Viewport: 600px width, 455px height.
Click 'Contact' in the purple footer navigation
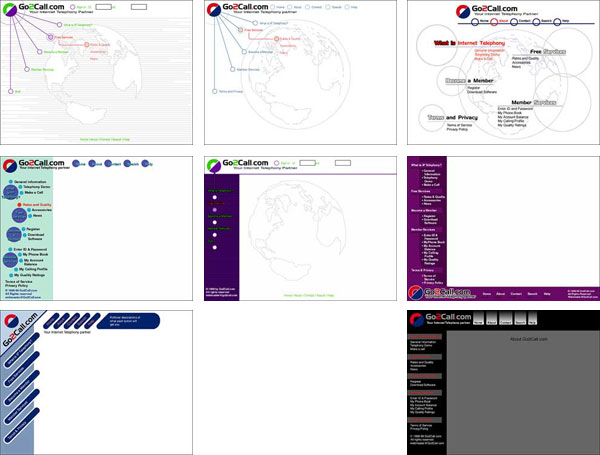(516, 293)
